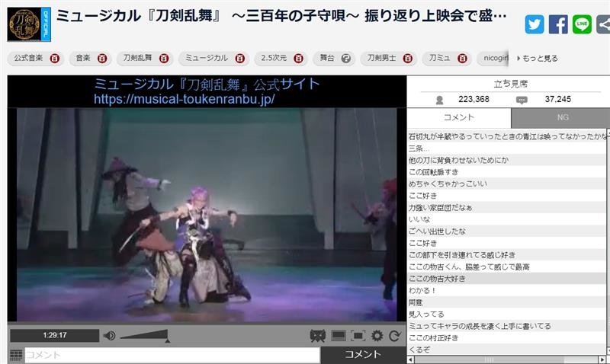Screen dimensions: 610x364
Task: Open the nicogirl tag
Action: point(496,58)
